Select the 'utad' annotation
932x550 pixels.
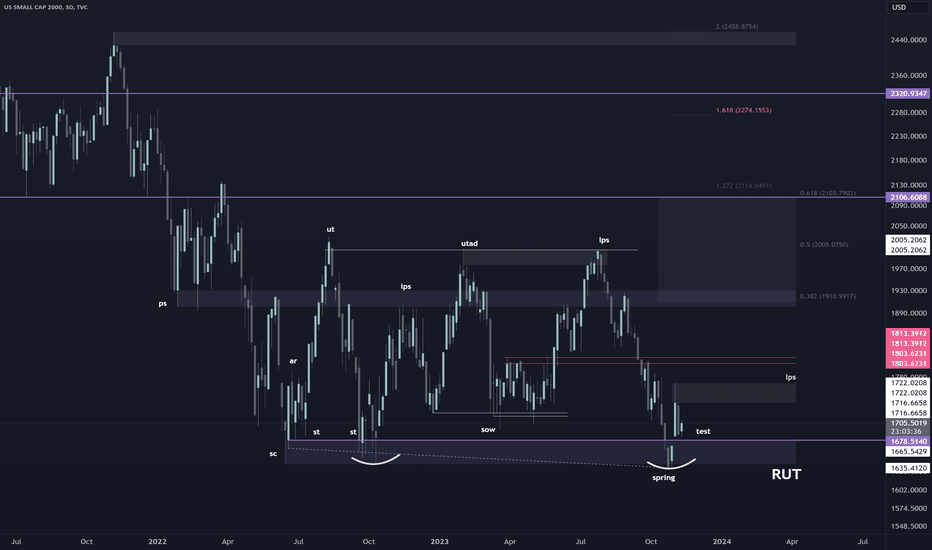pyautogui.click(x=470, y=243)
